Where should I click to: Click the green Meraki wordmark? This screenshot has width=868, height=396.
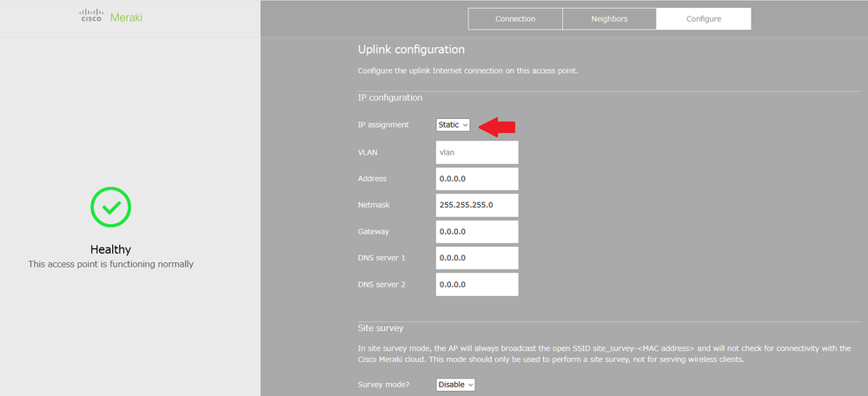tap(126, 19)
